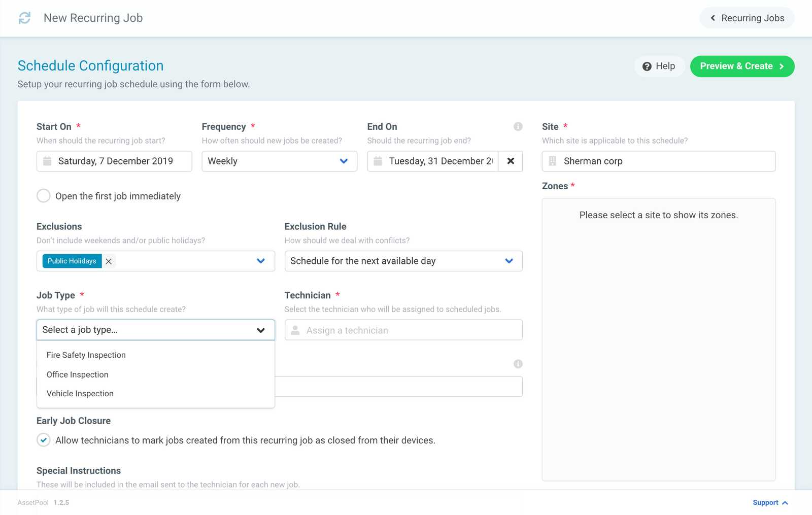Click the End On date field
Viewport: 812px width, 515px height.
coord(433,161)
